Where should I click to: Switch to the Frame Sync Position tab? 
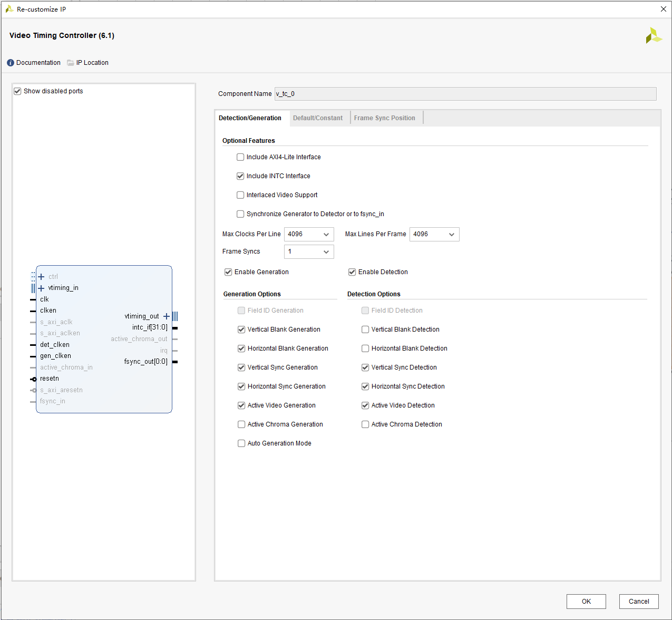coord(385,118)
